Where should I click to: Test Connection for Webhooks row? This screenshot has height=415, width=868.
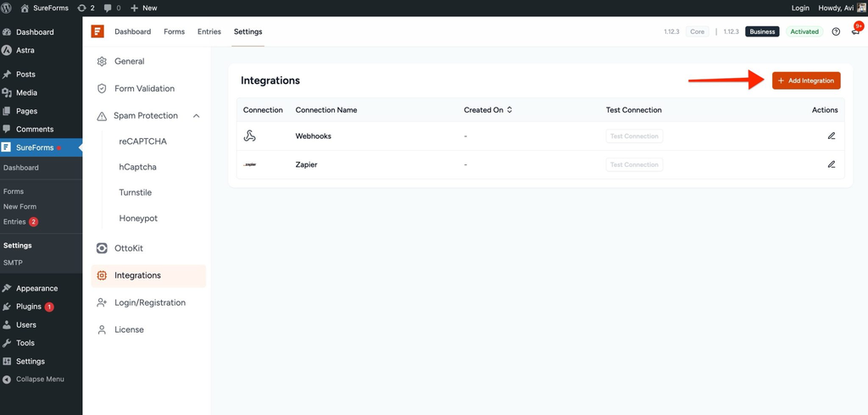(x=634, y=136)
